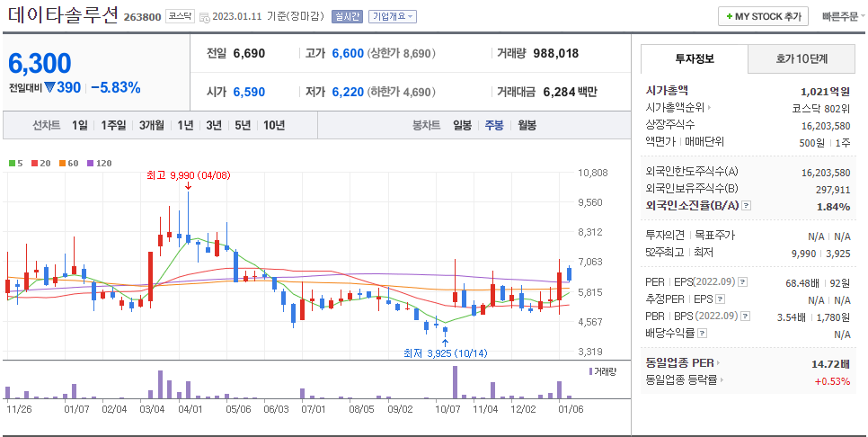Click 시가 value 6,590
Viewport: 868px width, 437px height.
249,92
